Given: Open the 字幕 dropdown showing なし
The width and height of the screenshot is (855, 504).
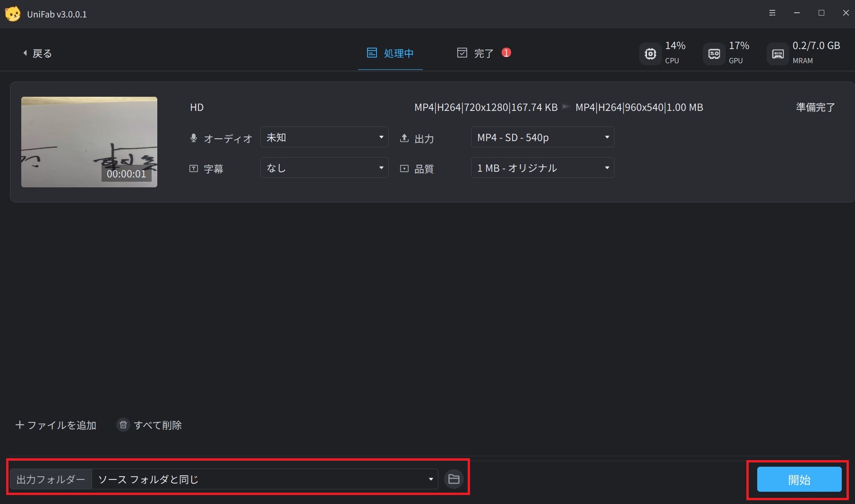Looking at the screenshot, I should tap(325, 168).
